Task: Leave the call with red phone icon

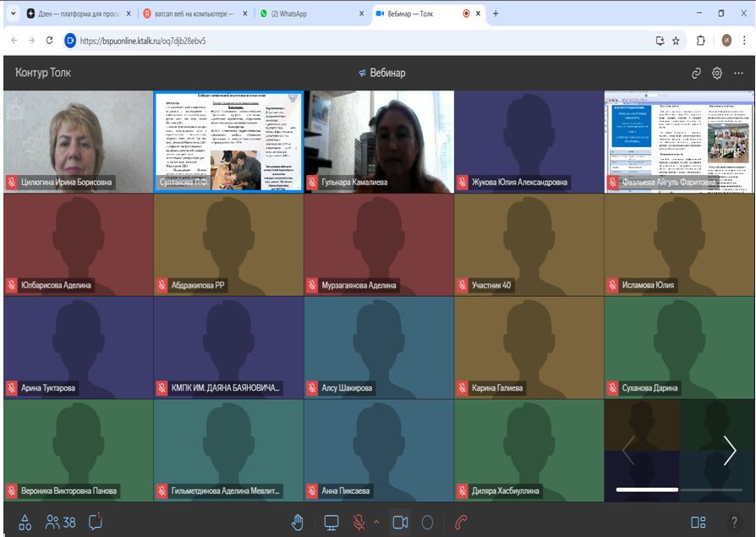Action: (461, 523)
